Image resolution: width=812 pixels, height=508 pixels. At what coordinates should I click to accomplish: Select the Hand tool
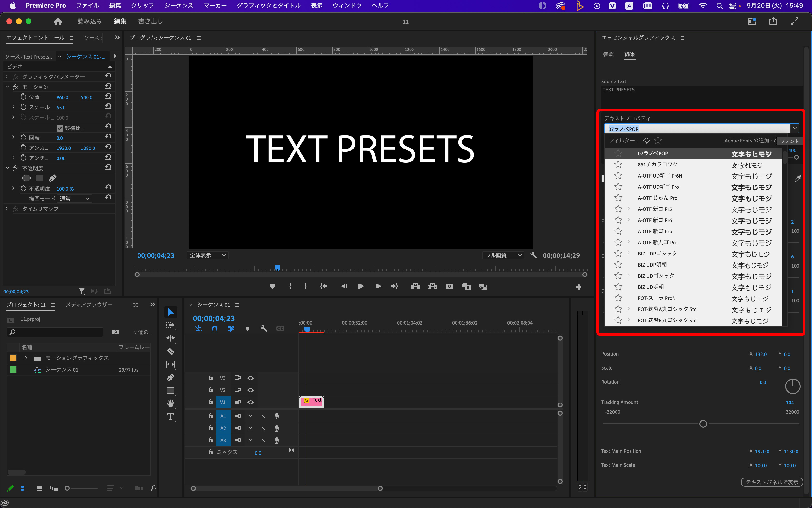(x=170, y=403)
